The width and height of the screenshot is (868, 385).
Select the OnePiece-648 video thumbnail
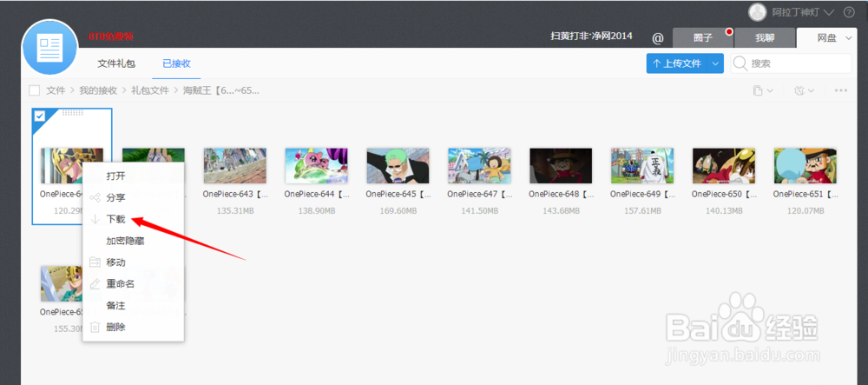point(561,166)
